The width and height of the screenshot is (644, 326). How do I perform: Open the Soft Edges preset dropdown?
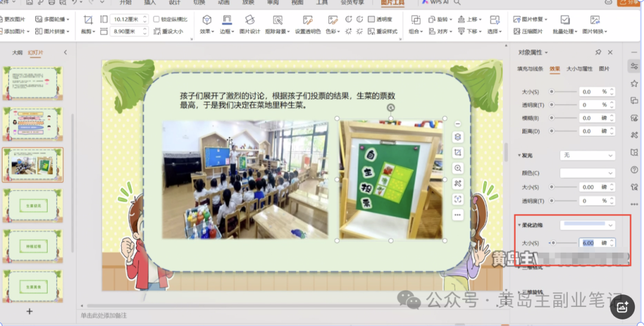[x=587, y=225]
